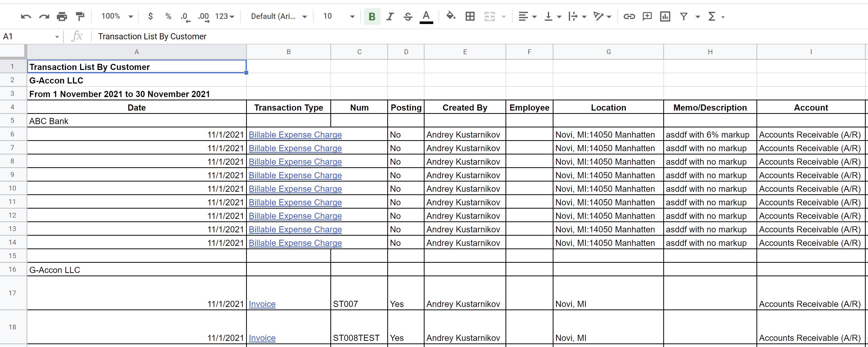
Task: Select the date range cell in row 3
Action: tap(137, 94)
